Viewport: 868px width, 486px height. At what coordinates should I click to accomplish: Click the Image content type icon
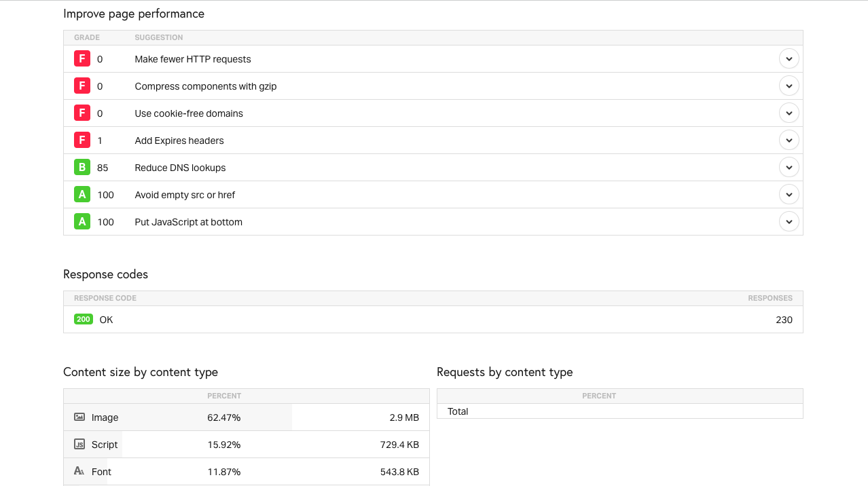tap(79, 417)
